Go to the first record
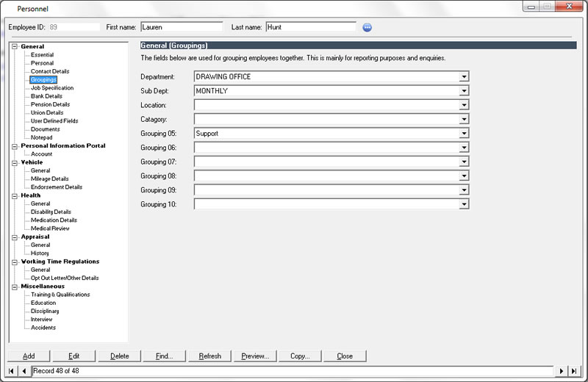This screenshot has height=382, width=588. click(x=12, y=371)
